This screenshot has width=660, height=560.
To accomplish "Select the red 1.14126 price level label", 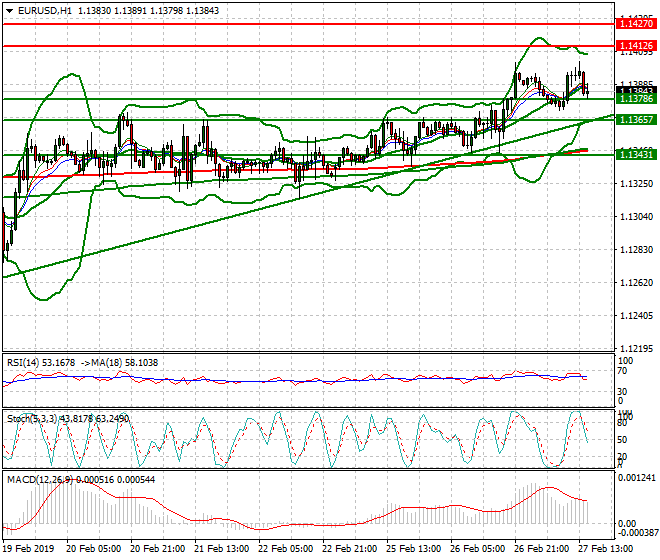I will coord(636,45).
